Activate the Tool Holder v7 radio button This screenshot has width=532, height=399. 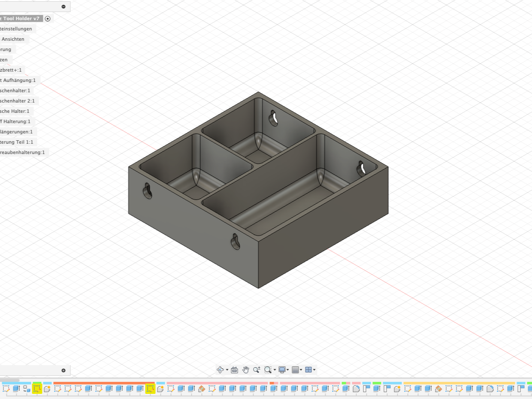pos(48,18)
